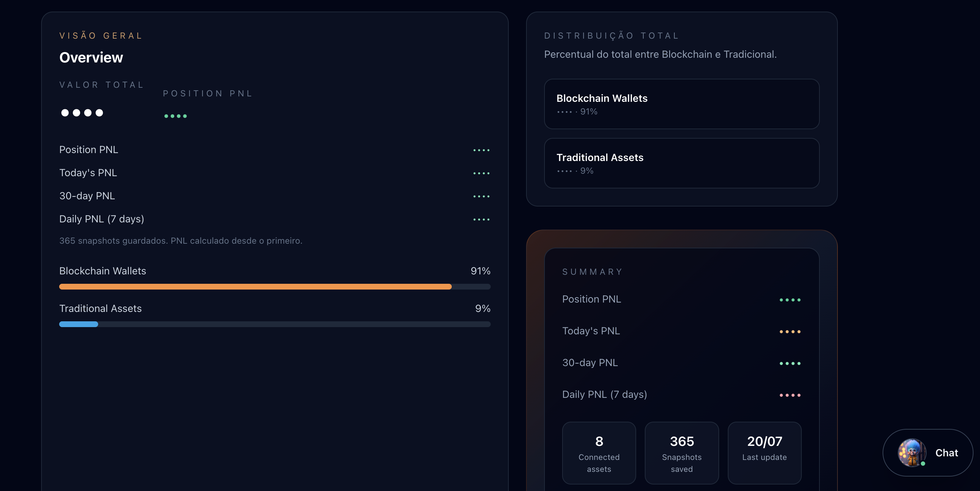Click the 365 Snapshots saved tile
The width and height of the screenshot is (980, 491).
point(681,453)
